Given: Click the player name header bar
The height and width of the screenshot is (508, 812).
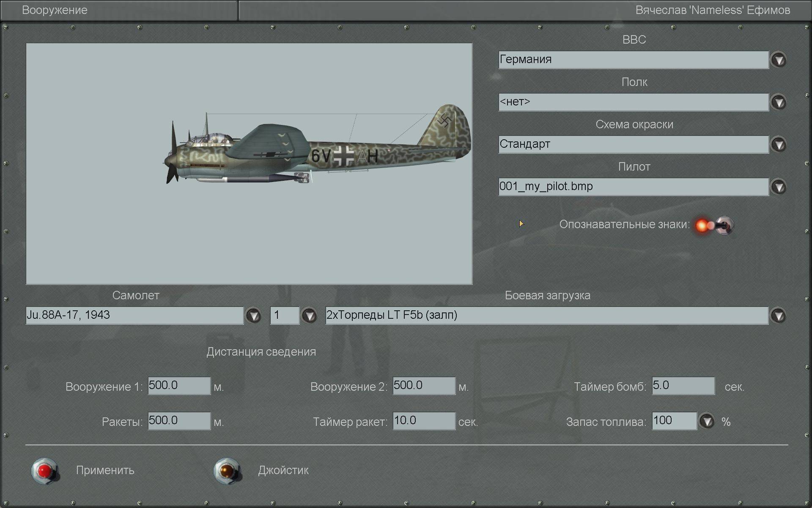Looking at the screenshot, I should pos(524,10).
